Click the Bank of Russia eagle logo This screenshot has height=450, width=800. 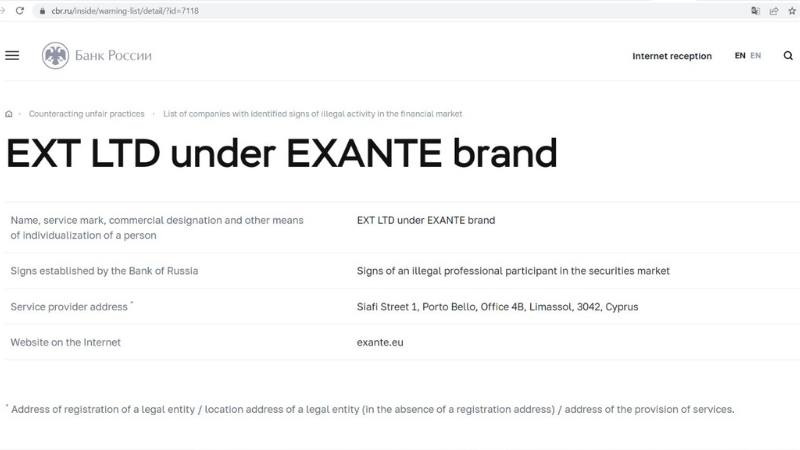click(56, 56)
